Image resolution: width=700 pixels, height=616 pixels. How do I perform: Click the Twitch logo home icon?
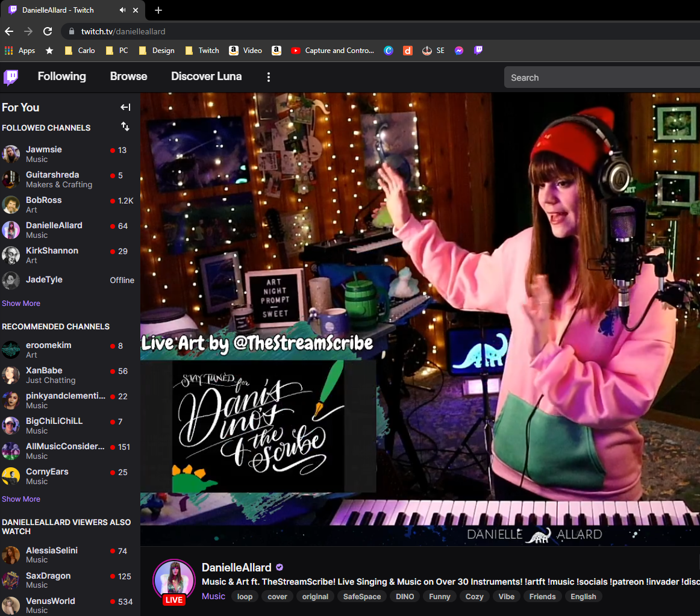pos(11,77)
